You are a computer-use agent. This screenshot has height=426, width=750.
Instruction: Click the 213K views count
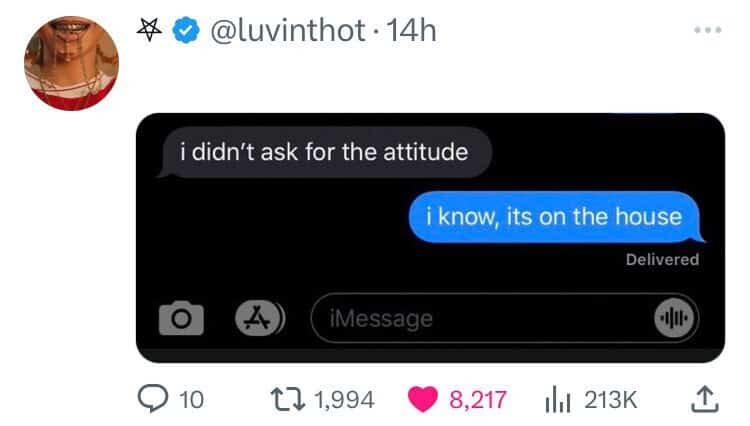(610, 400)
